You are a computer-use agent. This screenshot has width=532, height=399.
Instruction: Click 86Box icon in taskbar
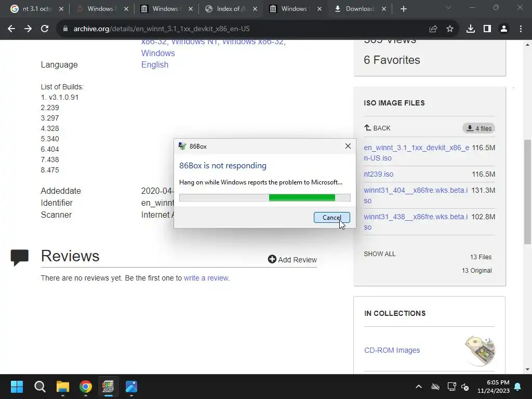(x=108, y=387)
